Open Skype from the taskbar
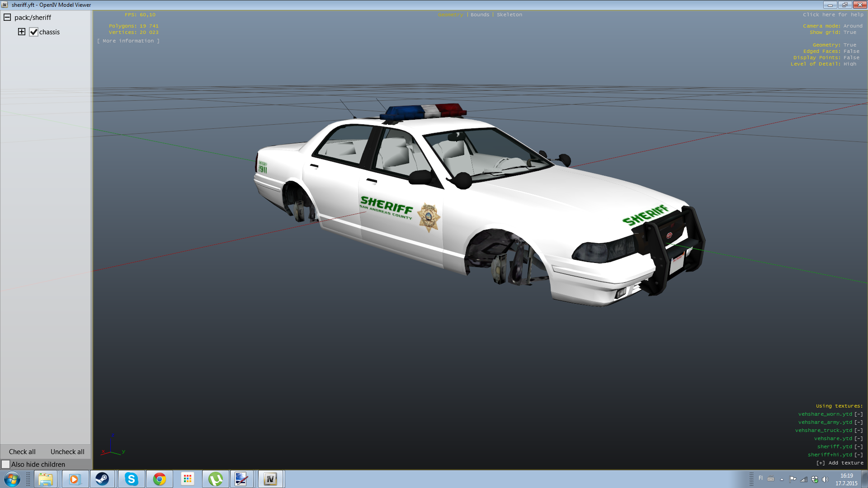The image size is (868, 488). (x=131, y=479)
